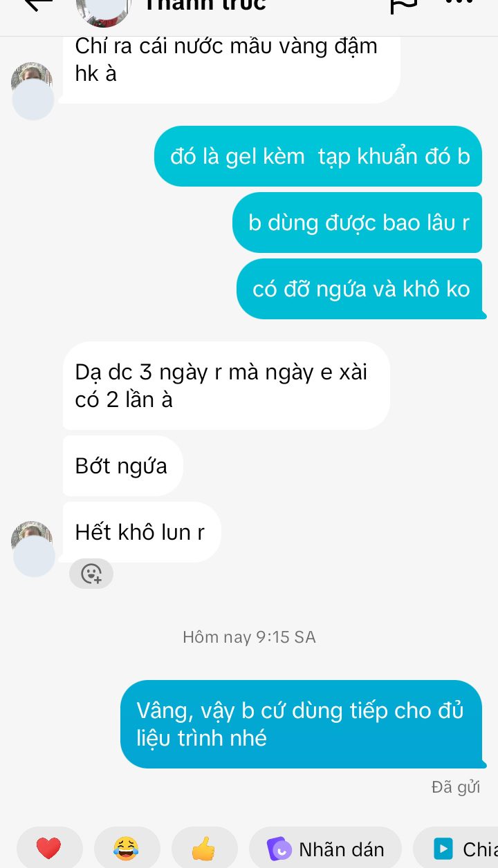Select the 'b dùng được bao lâu r' bubble
The image size is (498, 868).
pyautogui.click(x=358, y=223)
